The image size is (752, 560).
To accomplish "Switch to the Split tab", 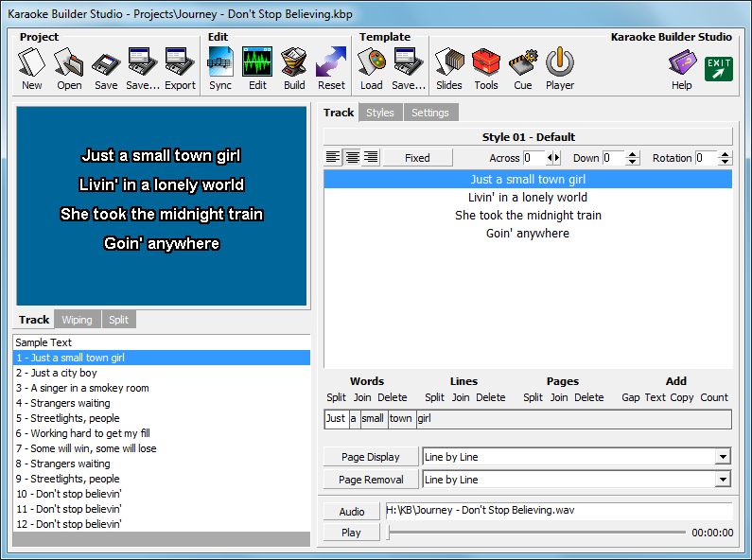I will [118, 320].
